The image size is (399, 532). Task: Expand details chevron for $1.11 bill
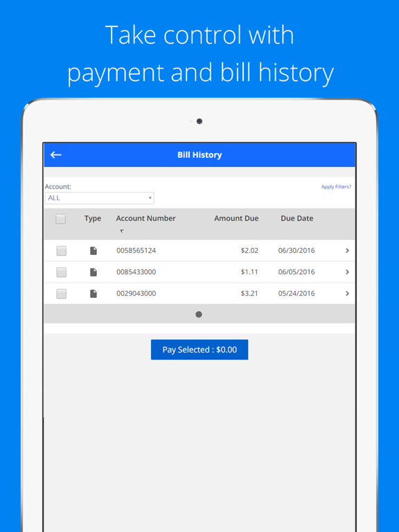[x=347, y=272]
